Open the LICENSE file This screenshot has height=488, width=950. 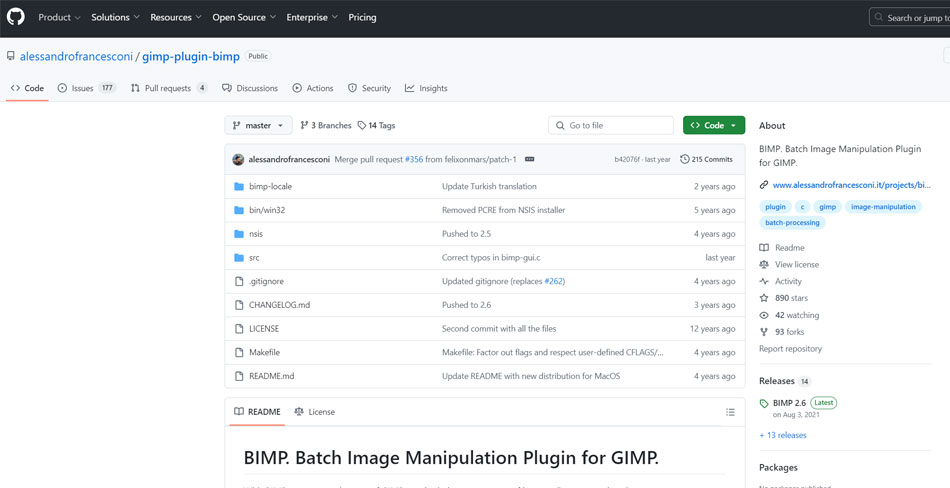point(264,329)
